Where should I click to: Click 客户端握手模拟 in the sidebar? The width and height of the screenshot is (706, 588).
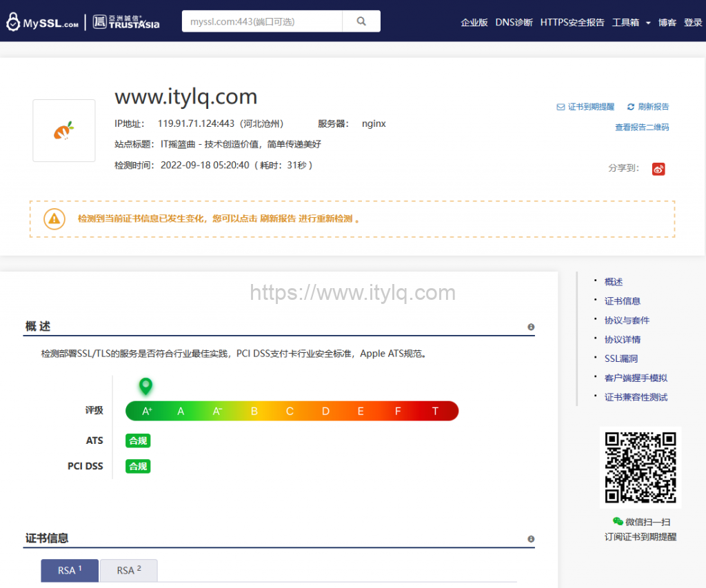tap(635, 377)
